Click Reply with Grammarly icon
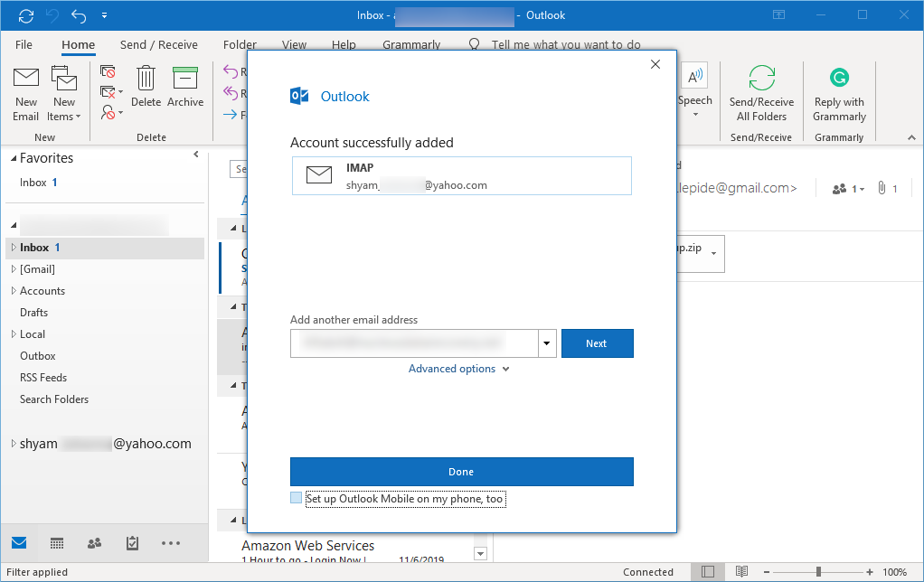 click(x=839, y=77)
